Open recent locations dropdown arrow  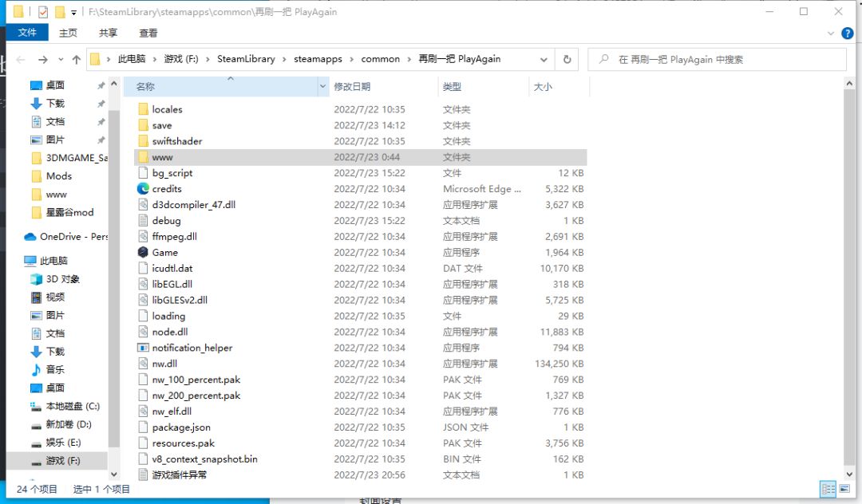61,59
